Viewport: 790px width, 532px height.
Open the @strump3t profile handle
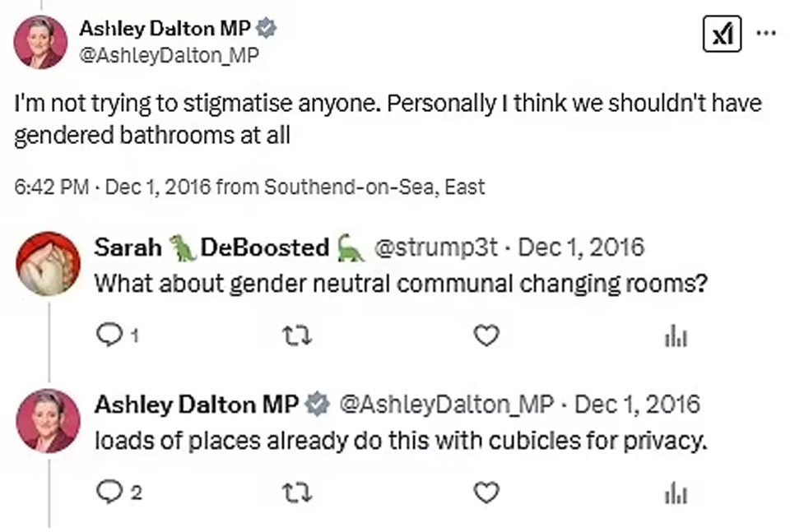click(x=436, y=247)
